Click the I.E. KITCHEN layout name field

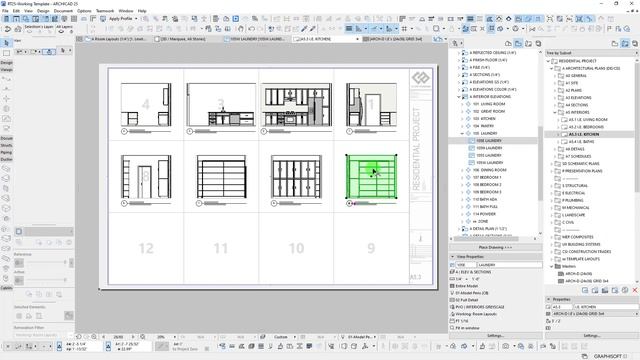coord(606,307)
